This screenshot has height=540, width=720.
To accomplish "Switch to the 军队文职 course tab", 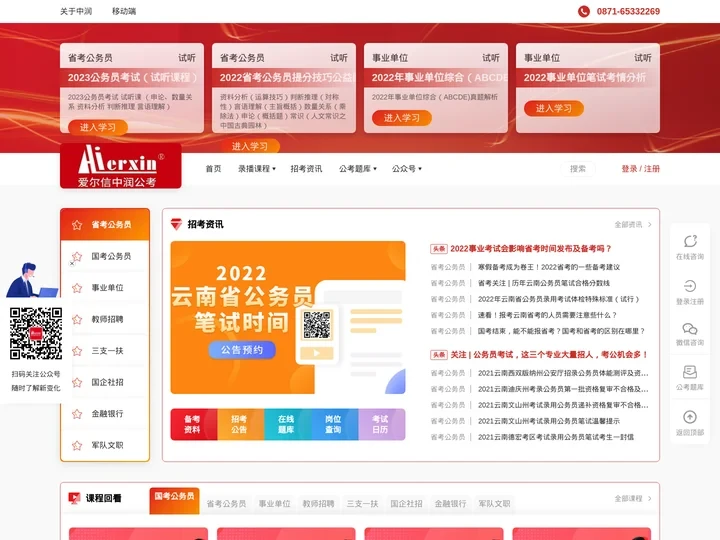I will tap(495, 504).
